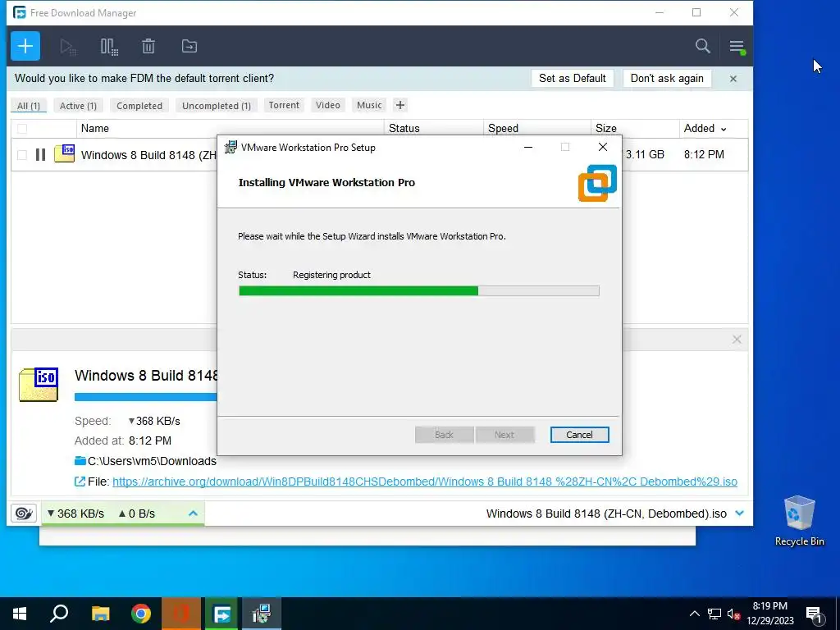The height and width of the screenshot is (630, 840).
Task: Click the muted volume tray icon
Action: [x=733, y=614]
